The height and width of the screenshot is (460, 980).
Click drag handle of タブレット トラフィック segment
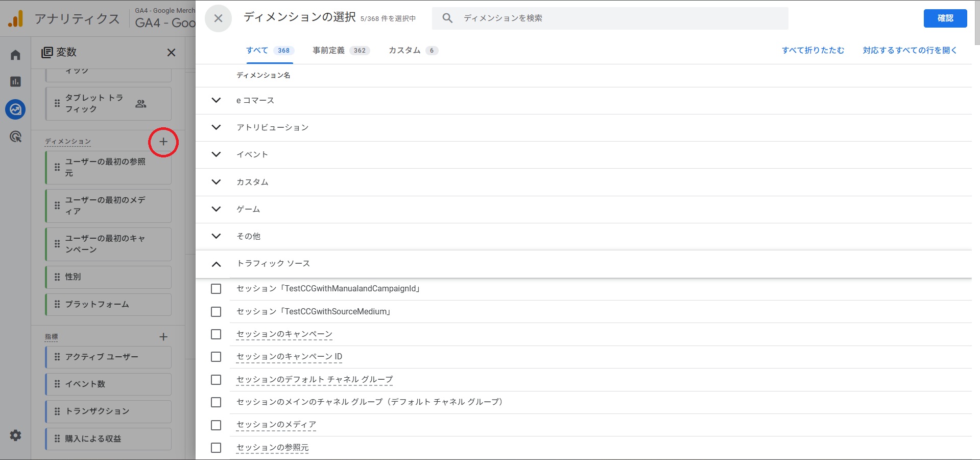click(x=57, y=103)
